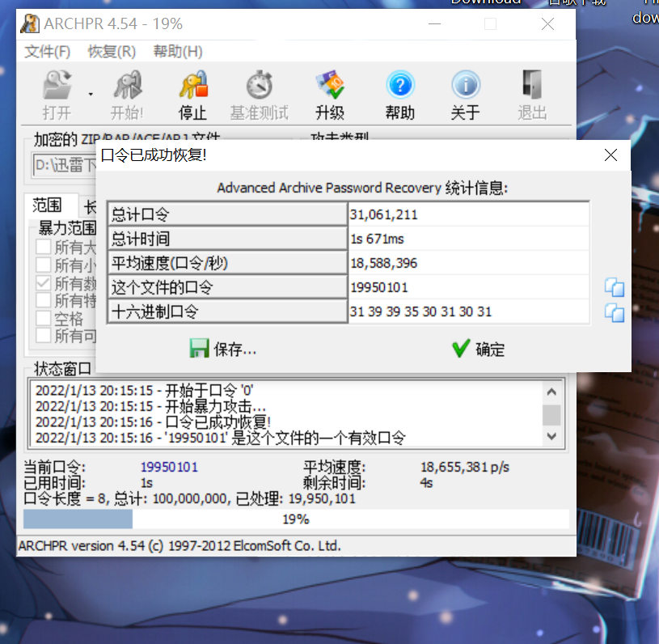
Task: Save results with the 保存... button
Action: [222, 350]
